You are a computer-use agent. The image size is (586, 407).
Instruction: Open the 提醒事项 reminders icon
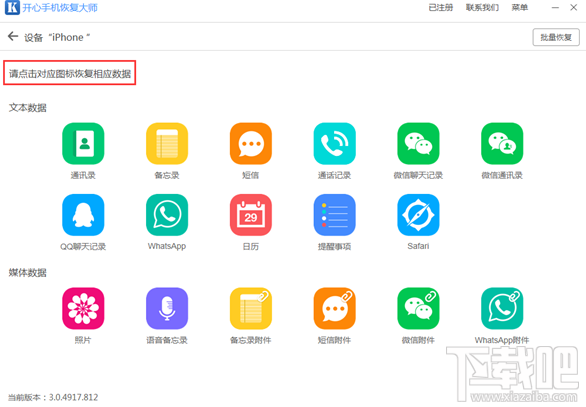pos(334,215)
